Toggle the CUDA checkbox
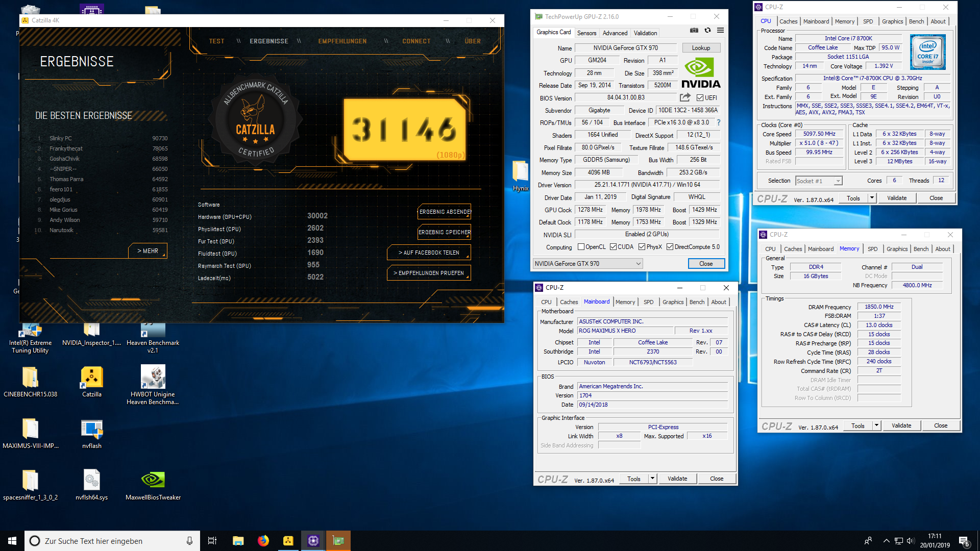Screen dimensions: 980x551 coord(613,247)
